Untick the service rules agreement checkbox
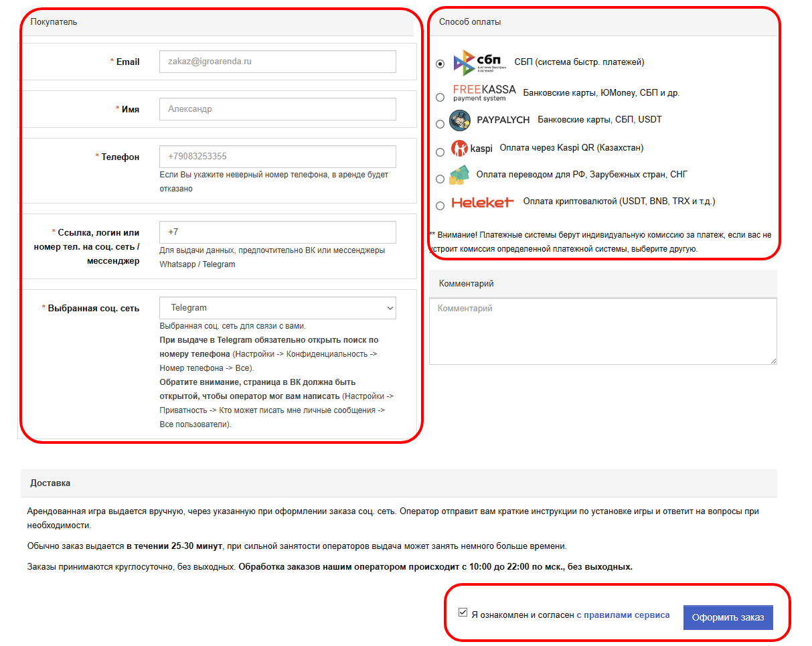812x646 pixels. click(x=463, y=612)
